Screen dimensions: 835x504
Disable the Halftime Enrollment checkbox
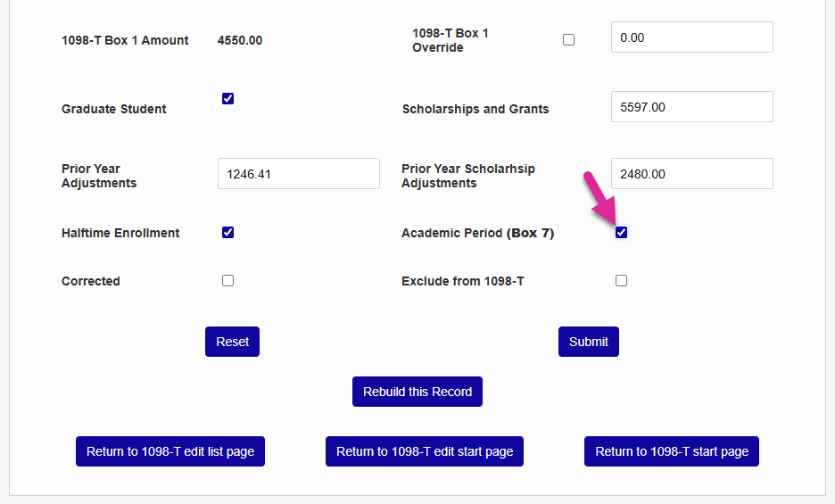click(x=227, y=233)
